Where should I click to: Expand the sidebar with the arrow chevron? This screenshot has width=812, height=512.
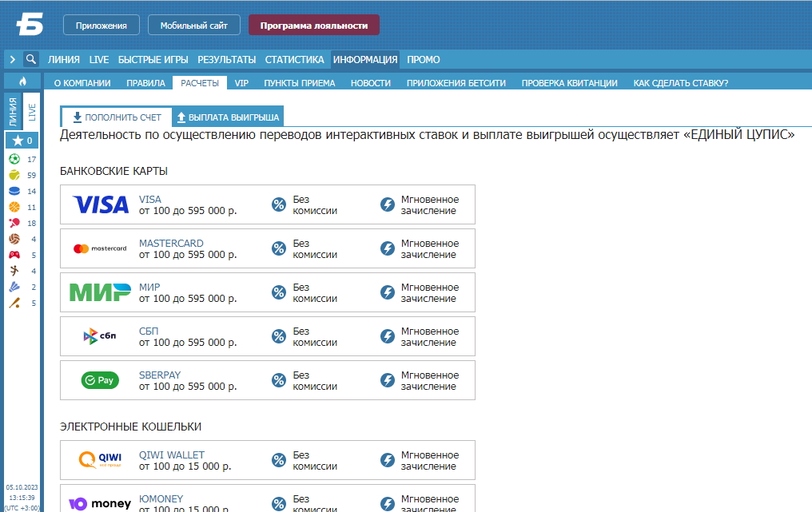(13, 60)
